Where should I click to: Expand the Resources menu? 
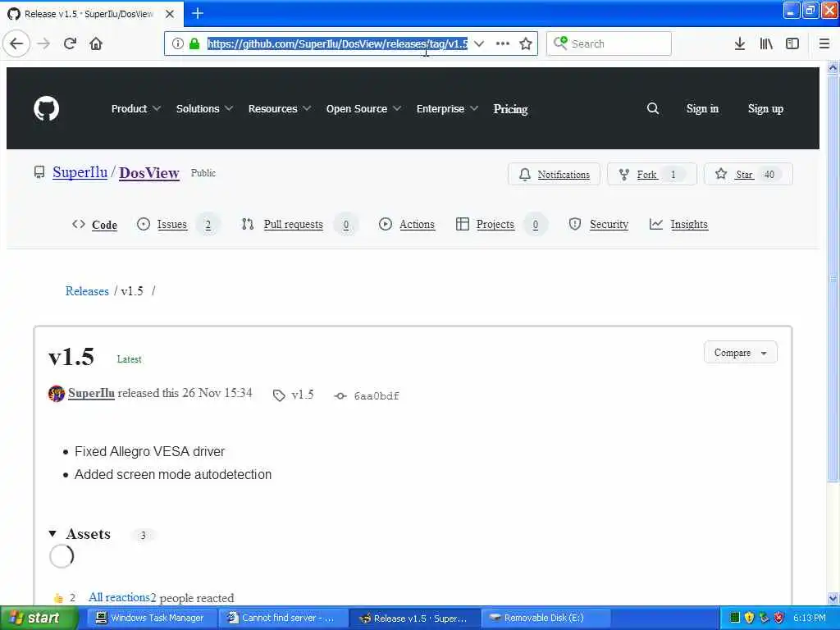pos(279,109)
